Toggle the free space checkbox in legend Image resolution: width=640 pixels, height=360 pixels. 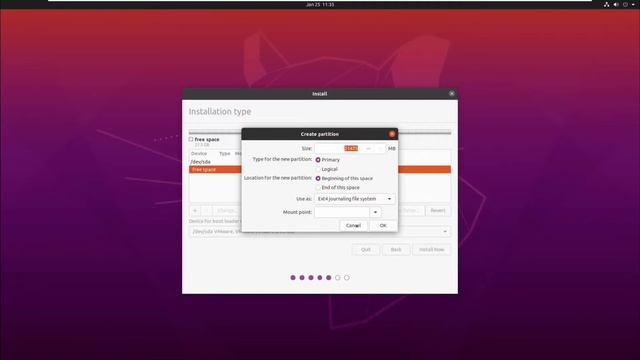191,139
